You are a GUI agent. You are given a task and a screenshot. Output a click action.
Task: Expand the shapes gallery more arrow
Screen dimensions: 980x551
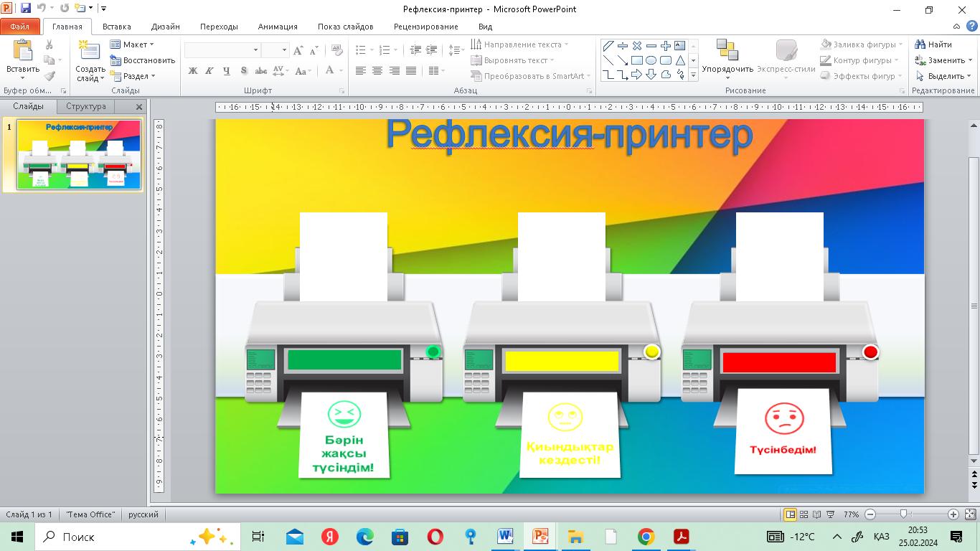click(694, 75)
